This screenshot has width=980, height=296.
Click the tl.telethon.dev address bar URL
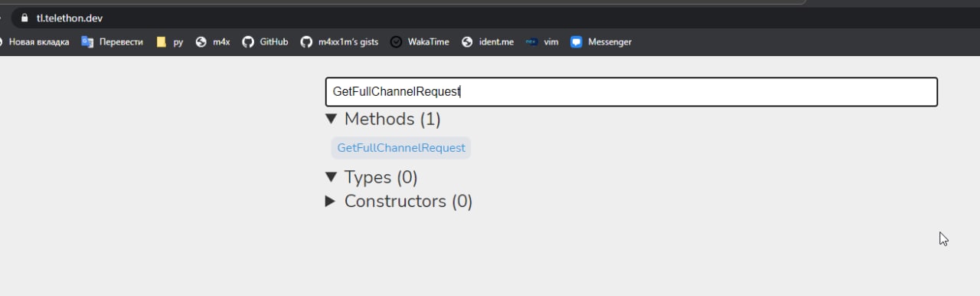click(x=70, y=18)
